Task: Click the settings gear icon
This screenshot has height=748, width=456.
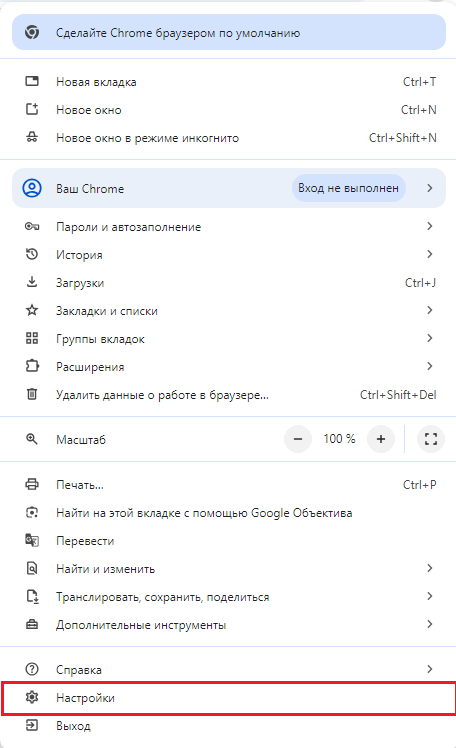Action: click(32, 697)
